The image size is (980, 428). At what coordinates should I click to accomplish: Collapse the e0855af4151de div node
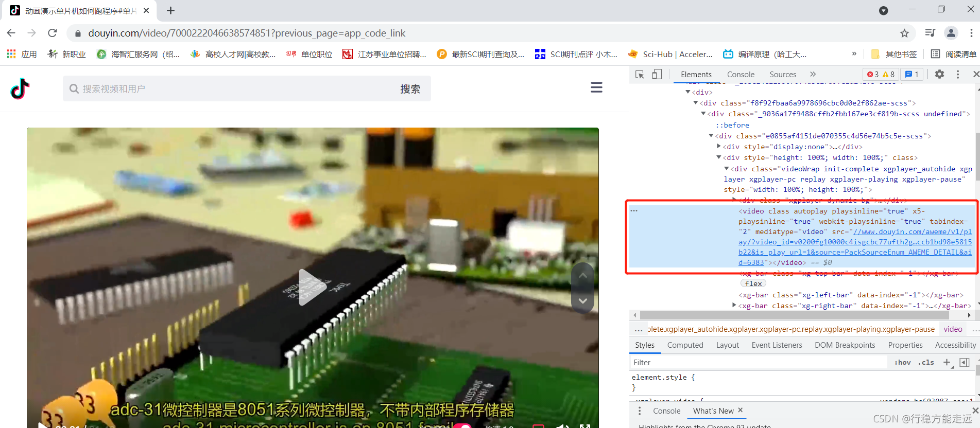coord(711,136)
